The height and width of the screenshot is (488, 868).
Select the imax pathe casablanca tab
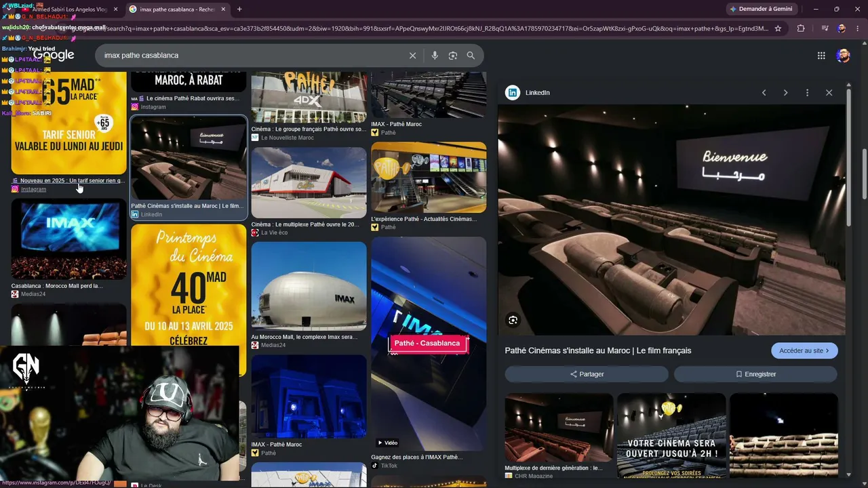pos(176,9)
